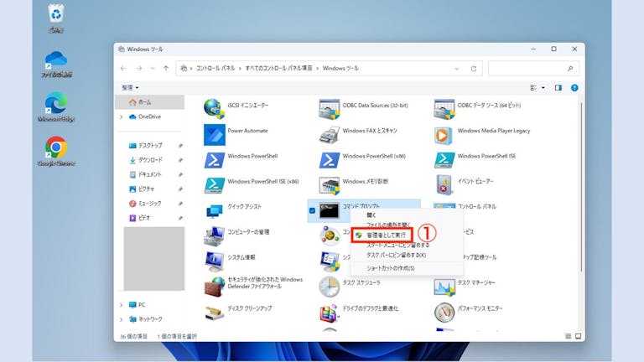644x362 pixels.
Task: Choose 開く in the context menu
Action: tap(371, 215)
